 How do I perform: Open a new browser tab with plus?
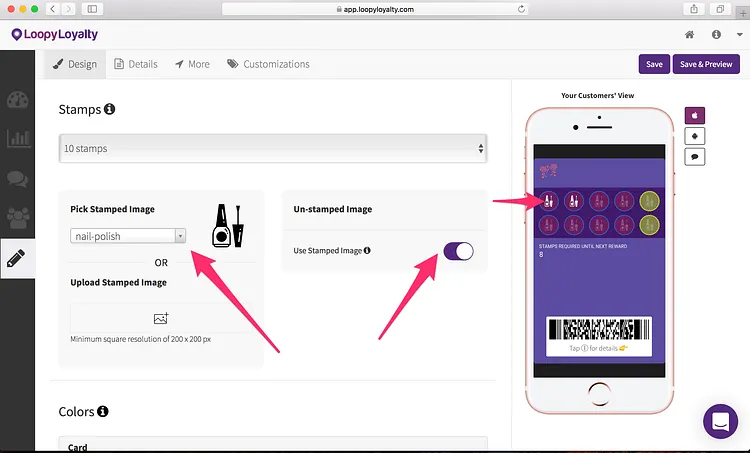pos(743,13)
